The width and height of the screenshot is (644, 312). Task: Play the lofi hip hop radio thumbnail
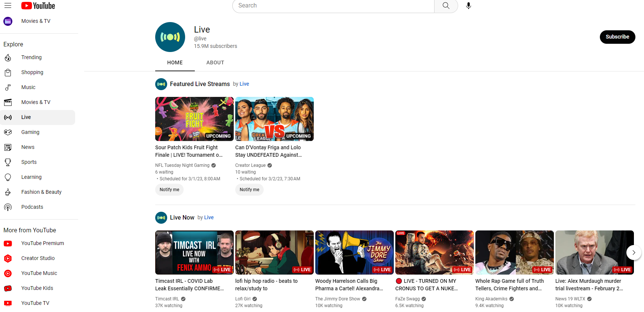pyautogui.click(x=274, y=253)
